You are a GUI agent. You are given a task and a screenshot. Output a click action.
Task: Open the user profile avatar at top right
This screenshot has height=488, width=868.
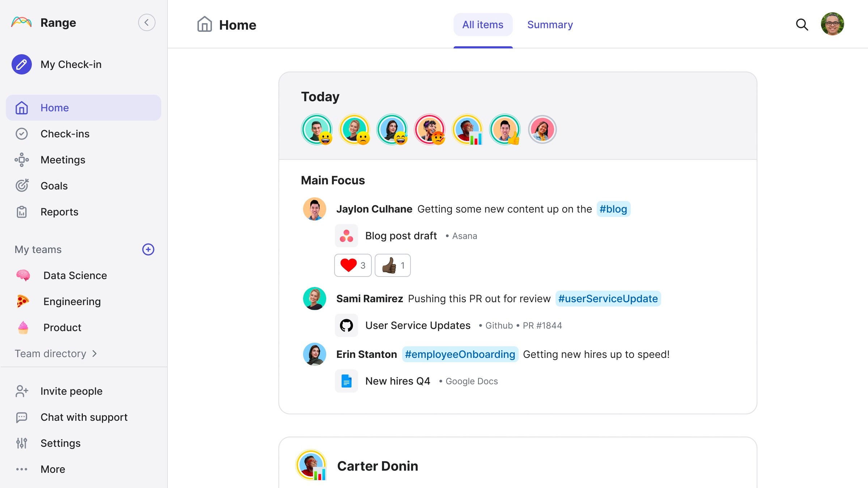(832, 24)
